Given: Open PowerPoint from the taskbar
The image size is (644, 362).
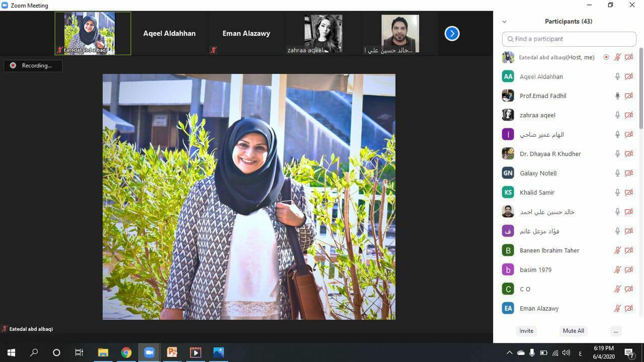Looking at the screenshot, I should (x=172, y=352).
